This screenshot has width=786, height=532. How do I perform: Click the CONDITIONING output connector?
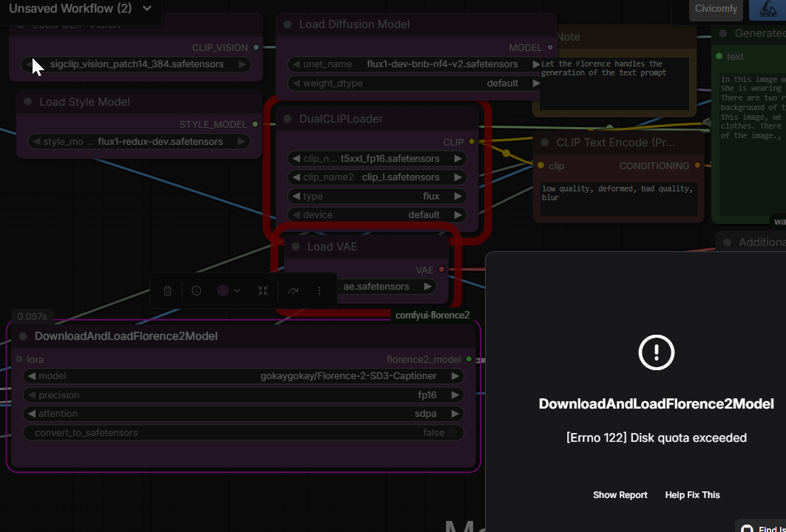click(x=697, y=166)
